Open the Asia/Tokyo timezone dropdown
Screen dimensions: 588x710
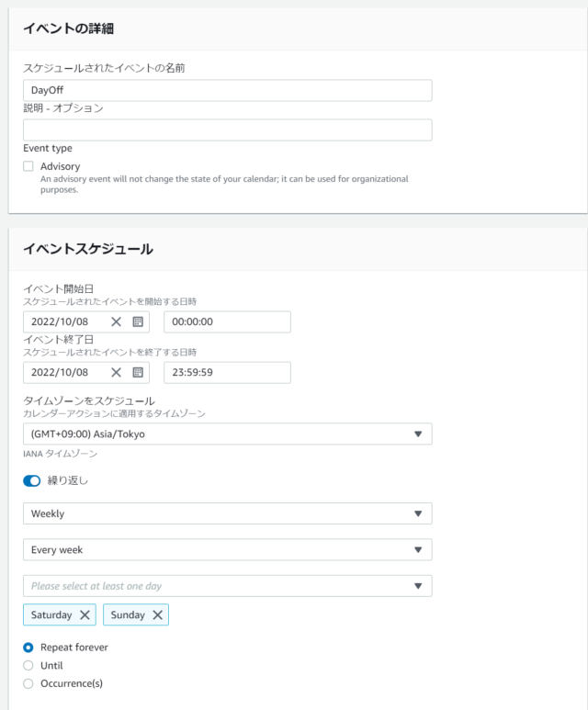pos(228,434)
